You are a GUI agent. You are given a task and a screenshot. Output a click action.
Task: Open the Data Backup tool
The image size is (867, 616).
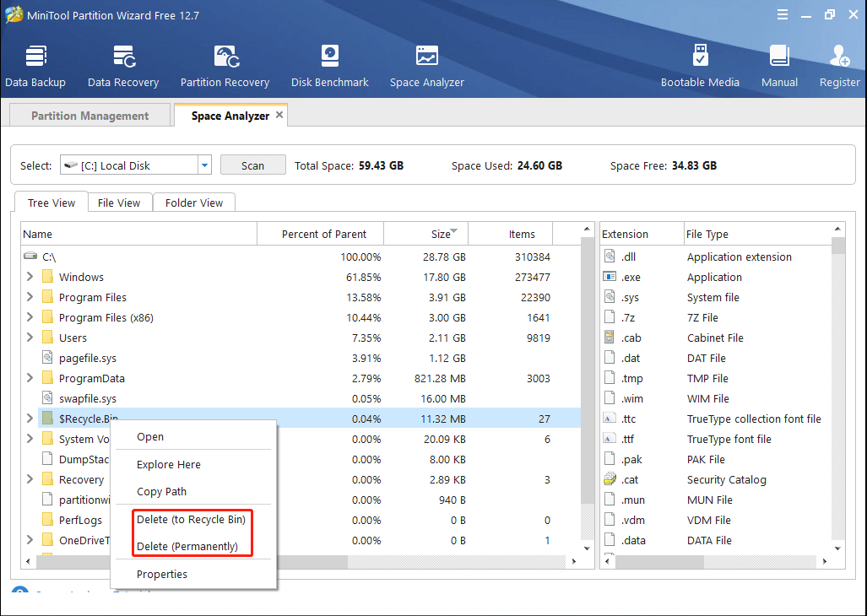(x=35, y=67)
